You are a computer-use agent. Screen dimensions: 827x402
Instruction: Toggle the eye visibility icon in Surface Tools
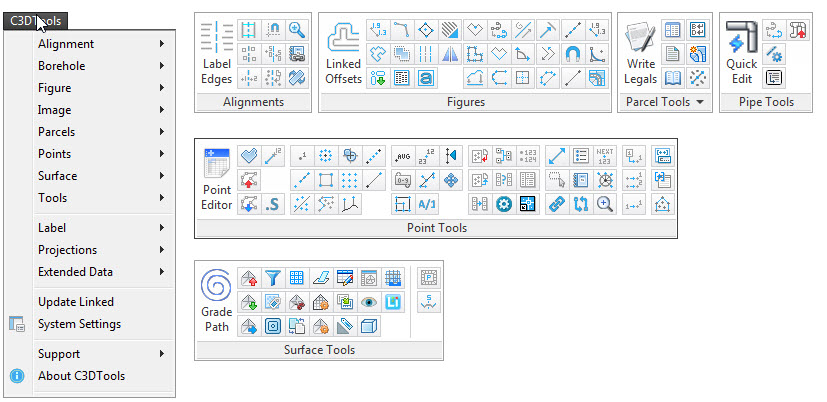(x=369, y=302)
